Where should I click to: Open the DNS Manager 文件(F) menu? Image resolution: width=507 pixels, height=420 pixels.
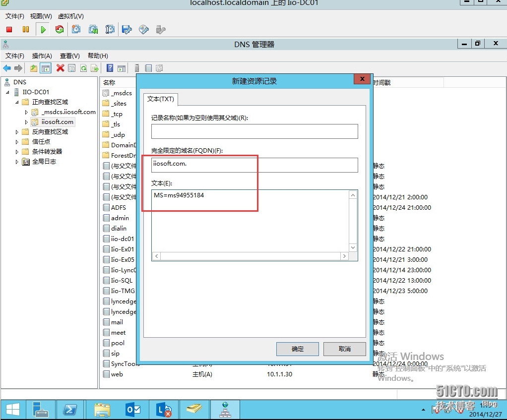(14, 56)
